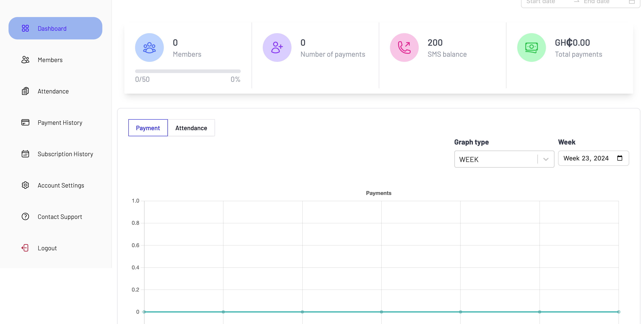Open Subscription History page link

click(x=65, y=154)
